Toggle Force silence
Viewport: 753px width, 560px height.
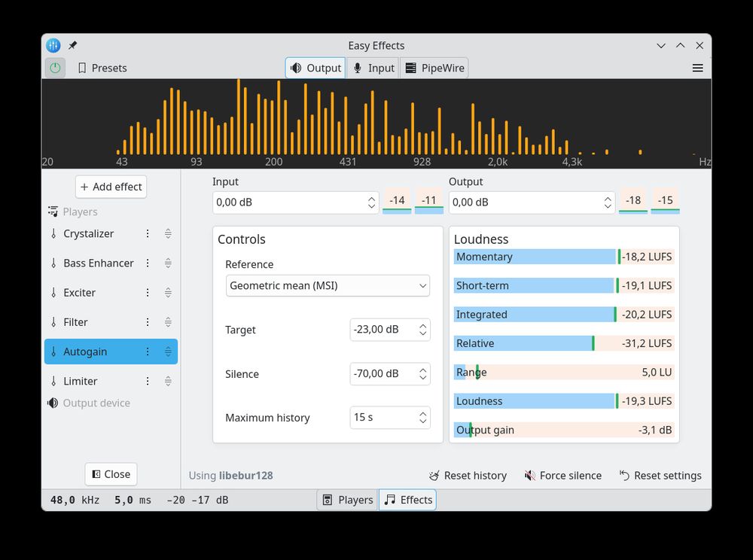[563, 476]
